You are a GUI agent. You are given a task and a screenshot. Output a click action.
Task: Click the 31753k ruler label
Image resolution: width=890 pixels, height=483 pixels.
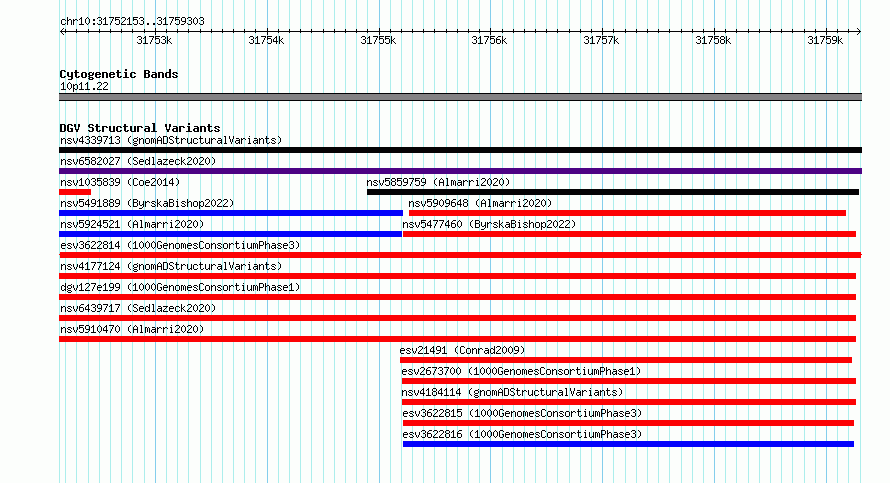pos(154,40)
